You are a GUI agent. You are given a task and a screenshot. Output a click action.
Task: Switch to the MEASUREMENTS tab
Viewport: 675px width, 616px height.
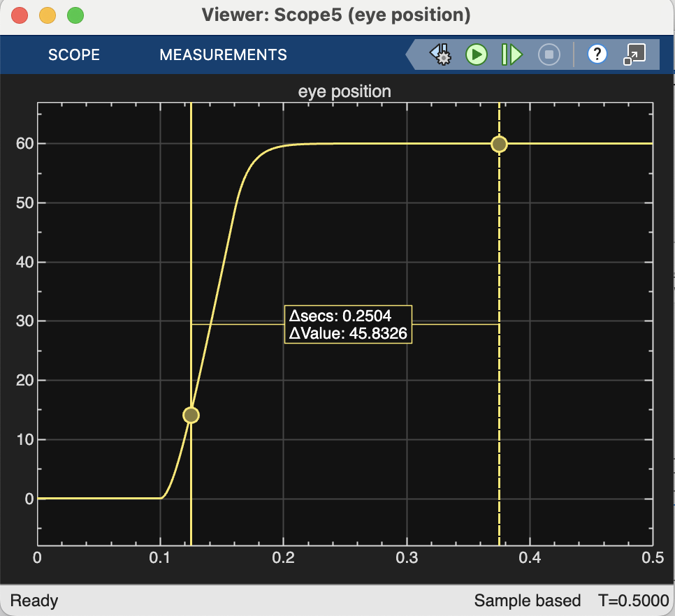click(x=223, y=54)
